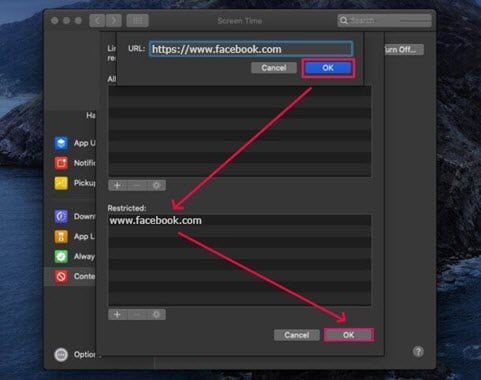Open gear options under upper list
This screenshot has width=481, height=380.
pos(156,185)
